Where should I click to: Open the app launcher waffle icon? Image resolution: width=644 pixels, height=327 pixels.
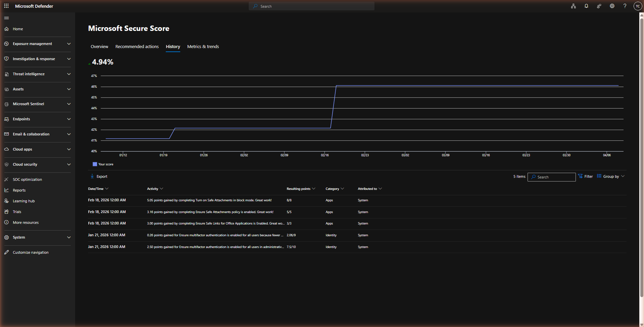click(x=6, y=6)
